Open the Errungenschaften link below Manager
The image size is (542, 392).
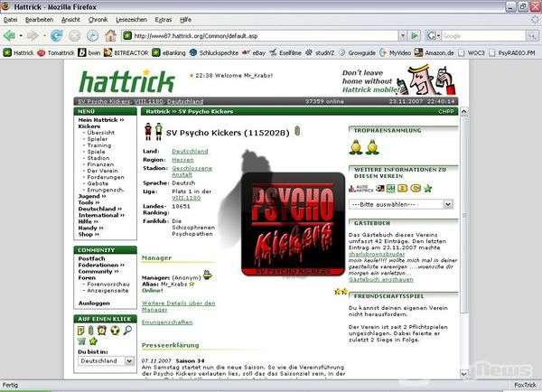167,322
